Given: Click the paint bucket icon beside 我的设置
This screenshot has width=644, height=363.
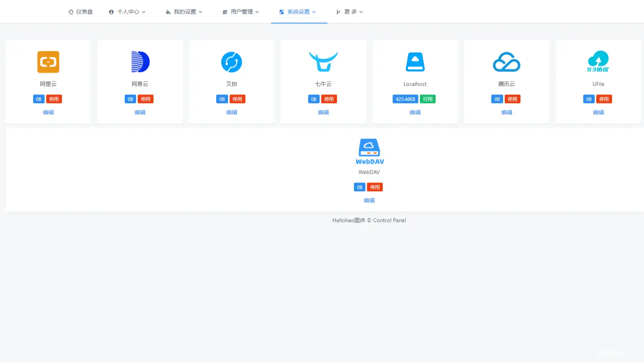Looking at the screenshot, I should coord(168,12).
